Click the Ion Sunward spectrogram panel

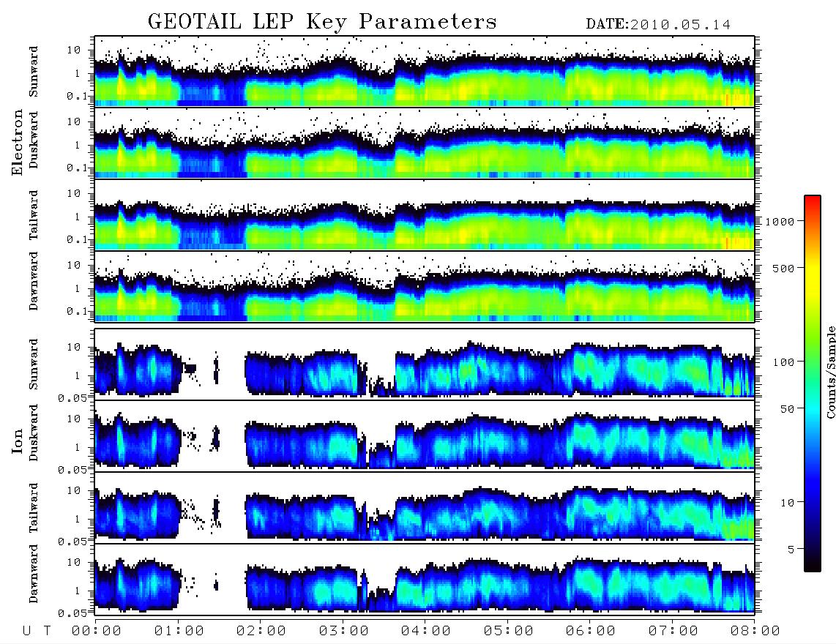tap(425, 364)
